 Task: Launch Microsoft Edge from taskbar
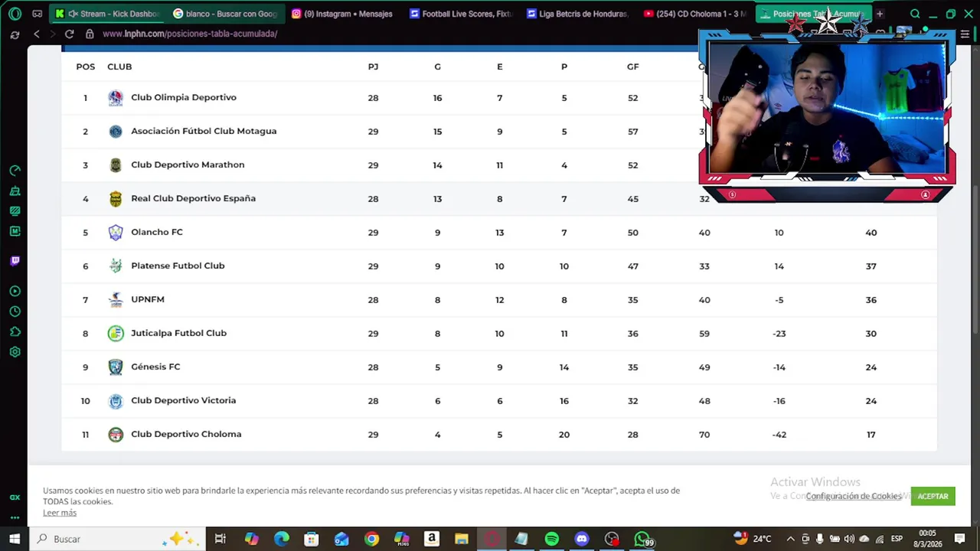click(282, 539)
